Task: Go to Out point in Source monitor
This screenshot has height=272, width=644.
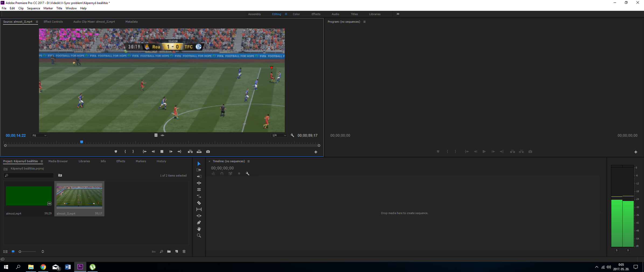Action: (179, 152)
